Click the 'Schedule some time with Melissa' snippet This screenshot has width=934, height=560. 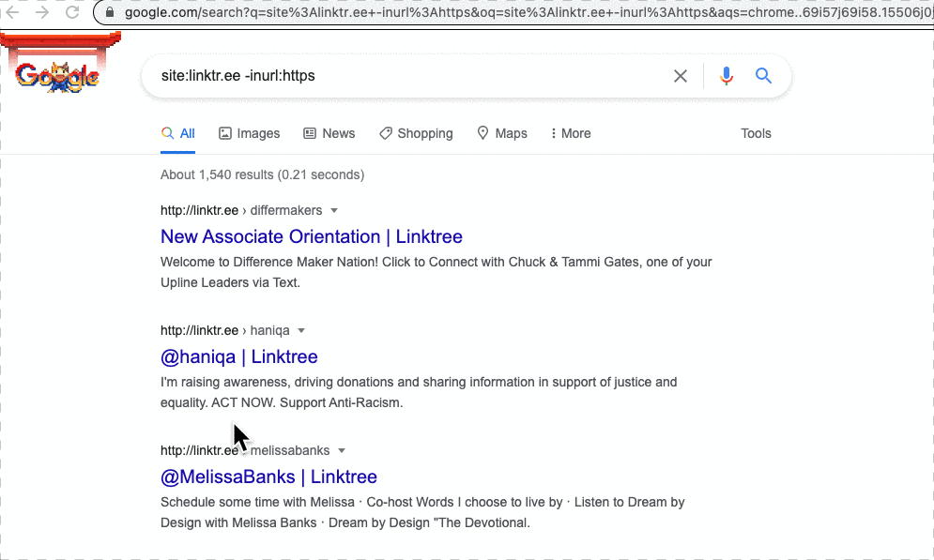click(x=422, y=512)
